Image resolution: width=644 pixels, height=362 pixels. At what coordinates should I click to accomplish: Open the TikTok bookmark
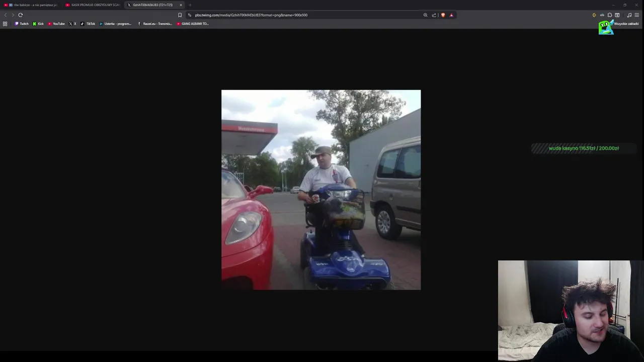coord(88,24)
